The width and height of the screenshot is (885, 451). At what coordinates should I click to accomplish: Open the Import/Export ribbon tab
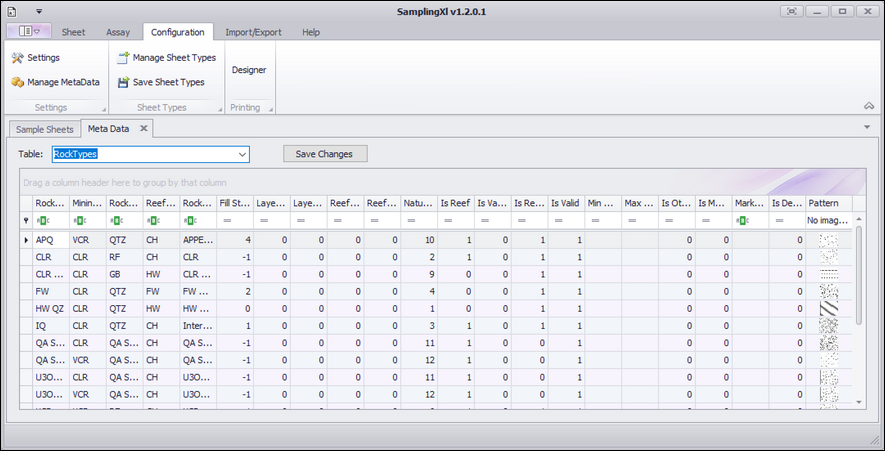click(253, 32)
